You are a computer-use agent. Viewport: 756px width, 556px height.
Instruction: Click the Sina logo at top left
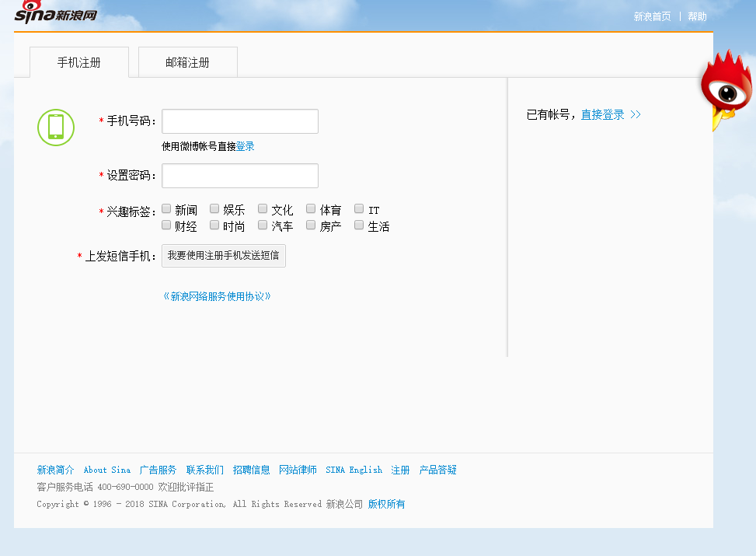point(55,12)
